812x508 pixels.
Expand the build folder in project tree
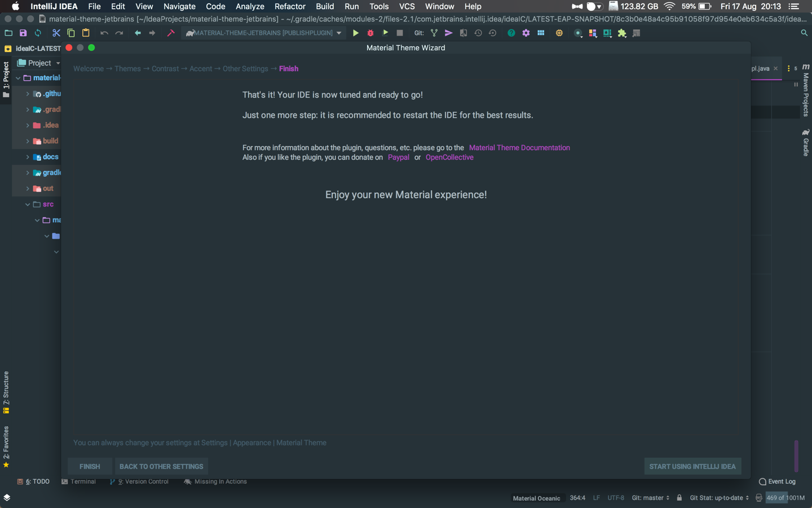coord(28,141)
